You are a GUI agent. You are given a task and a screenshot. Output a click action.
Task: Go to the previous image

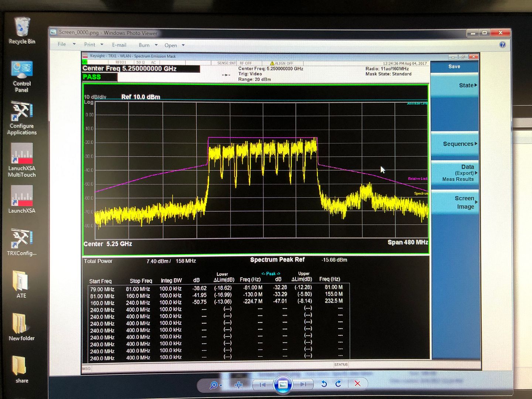tap(263, 385)
